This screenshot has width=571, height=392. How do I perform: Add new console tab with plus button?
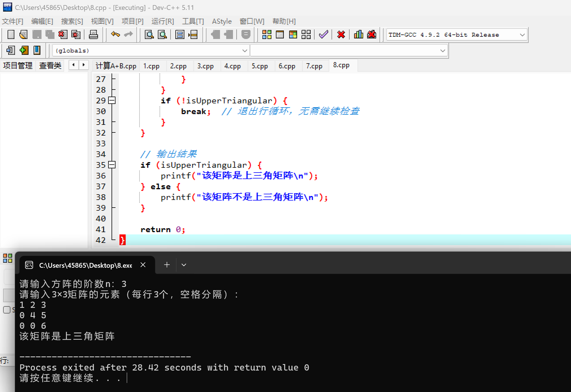(x=167, y=265)
